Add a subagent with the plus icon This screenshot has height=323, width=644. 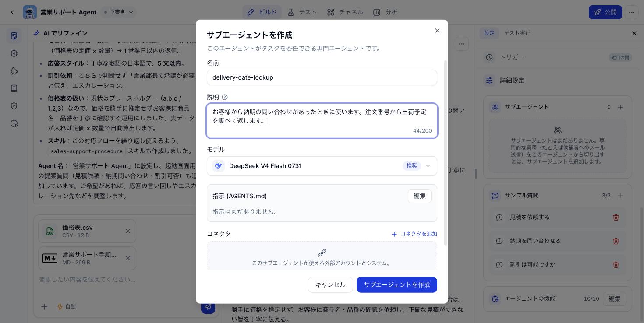[620, 107]
